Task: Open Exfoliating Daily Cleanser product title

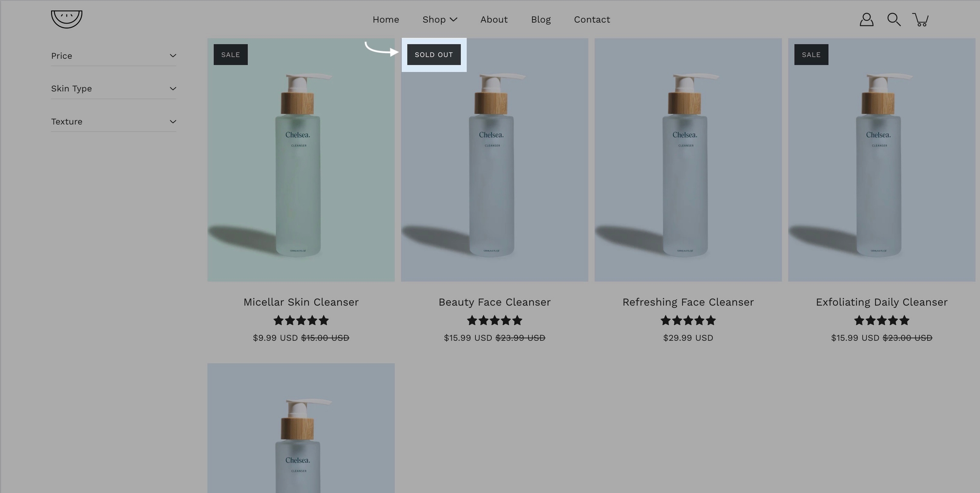Action: pos(882,302)
